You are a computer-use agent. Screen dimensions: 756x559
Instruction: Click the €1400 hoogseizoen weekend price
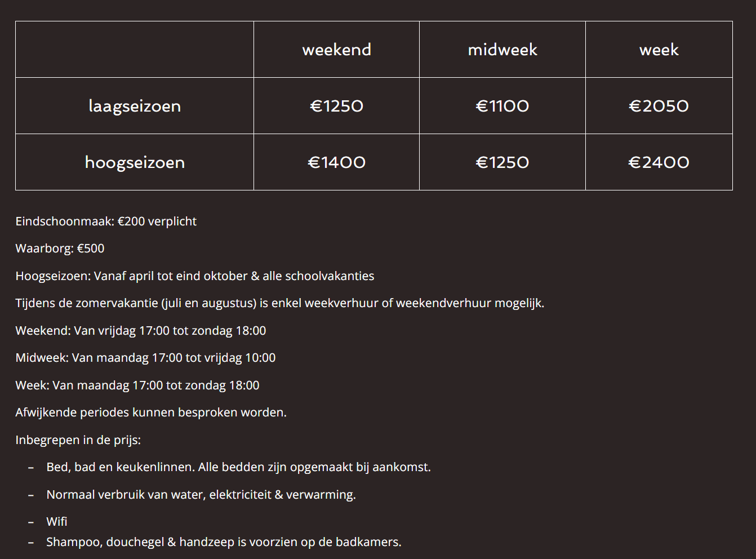click(x=336, y=162)
